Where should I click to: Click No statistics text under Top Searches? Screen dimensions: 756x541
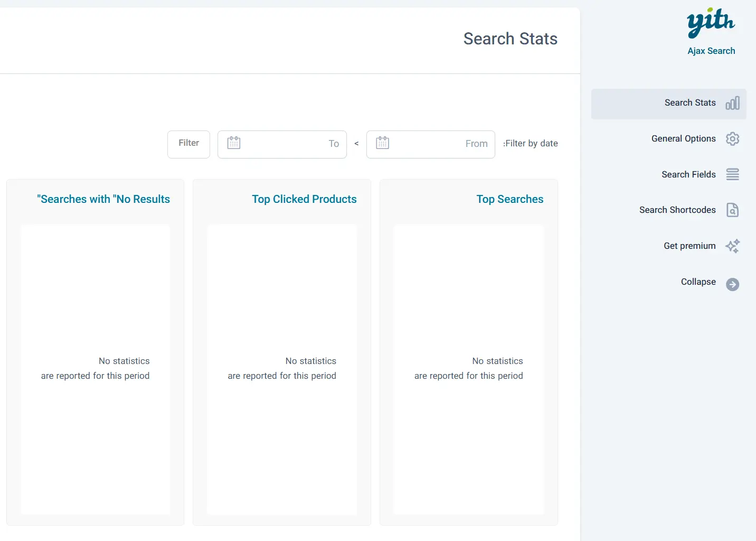click(469, 368)
